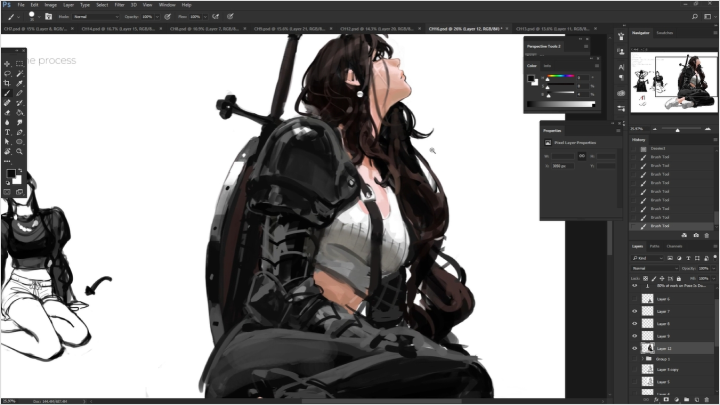720x405 pixels.
Task: Select the Rectangular Marquee tool
Action: tap(20, 64)
